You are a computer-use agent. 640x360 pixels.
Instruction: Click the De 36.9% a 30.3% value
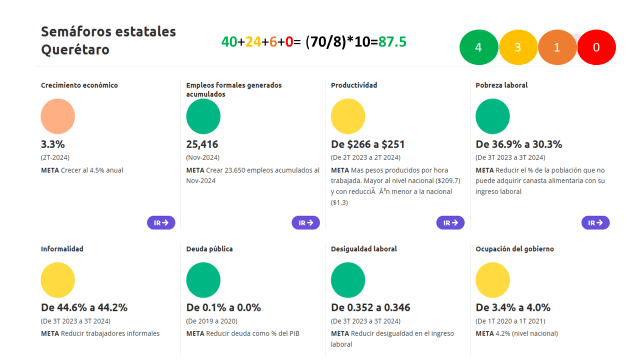click(519, 144)
